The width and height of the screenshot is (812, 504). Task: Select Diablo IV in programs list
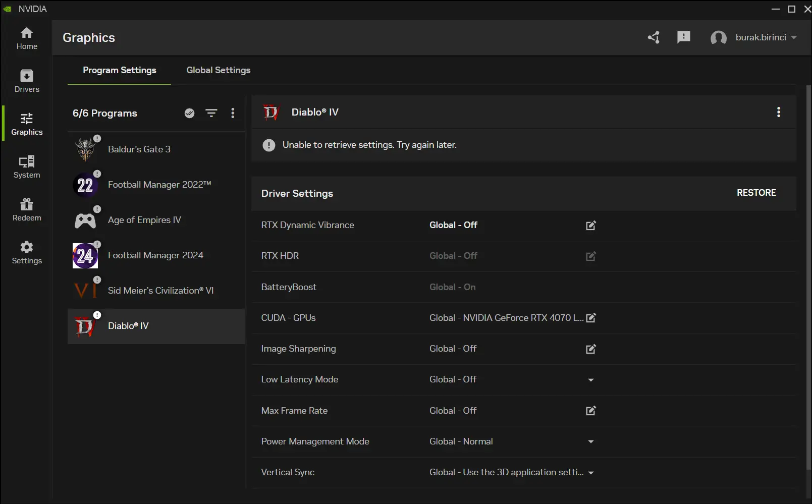[x=156, y=326]
